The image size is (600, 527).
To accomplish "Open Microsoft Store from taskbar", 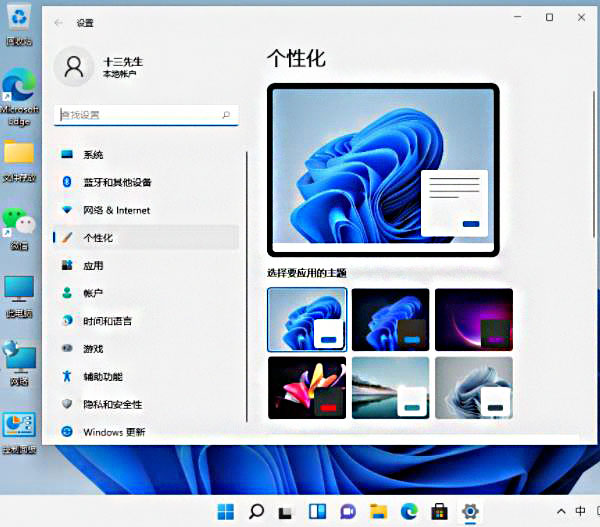I will (439, 511).
